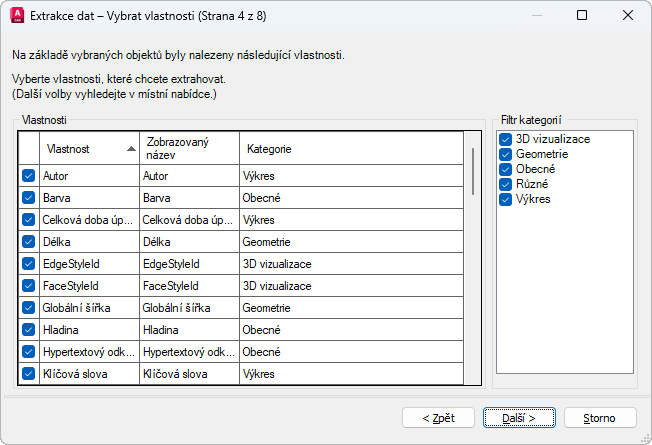Click the AutoCAD application icon in title bar

(x=16, y=16)
